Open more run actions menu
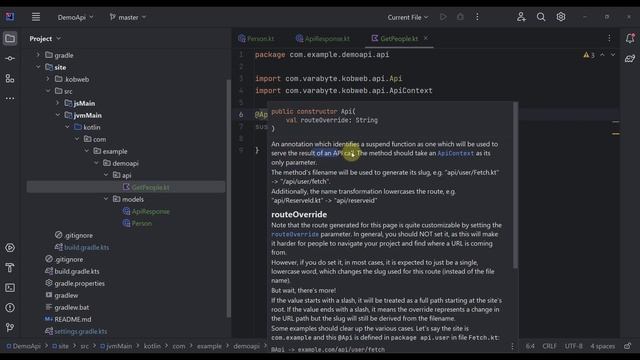Viewport: 640px width, 360px height. click(477, 17)
